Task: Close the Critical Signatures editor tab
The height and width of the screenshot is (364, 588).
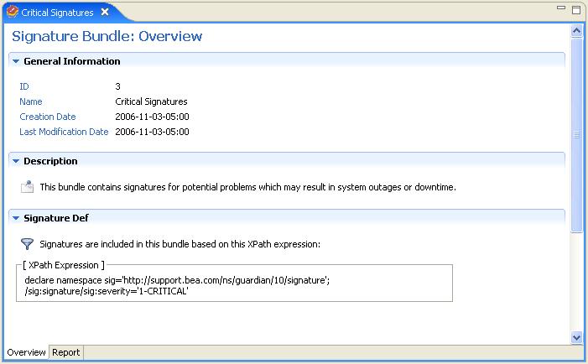Action: [x=105, y=12]
